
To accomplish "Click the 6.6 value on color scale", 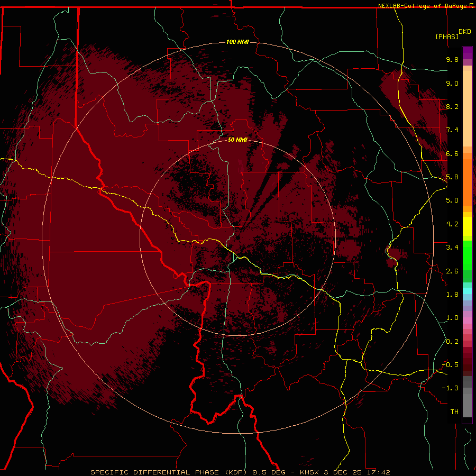I will tap(452, 153).
